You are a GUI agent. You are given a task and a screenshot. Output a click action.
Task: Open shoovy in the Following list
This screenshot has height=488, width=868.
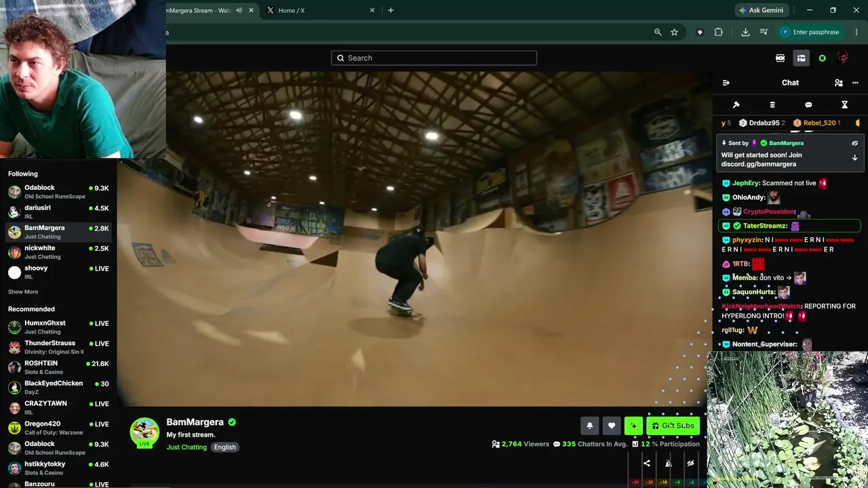tap(58, 272)
